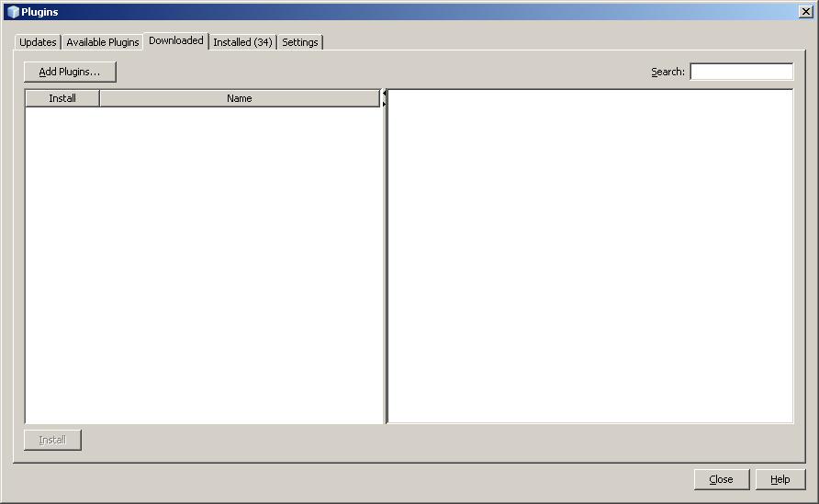Open the Available Plugins tab
Image resolution: width=819 pixels, height=504 pixels.
(x=103, y=42)
